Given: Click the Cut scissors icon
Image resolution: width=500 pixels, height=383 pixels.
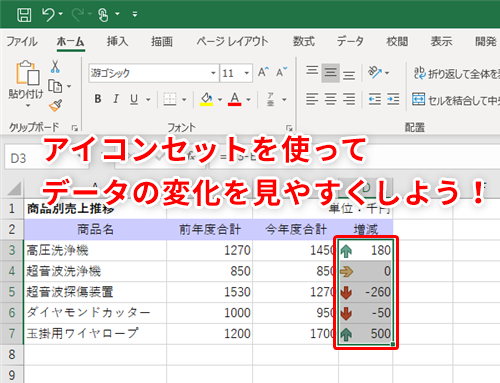Looking at the screenshot, I should pyautogui.click(x=55, y=66).
